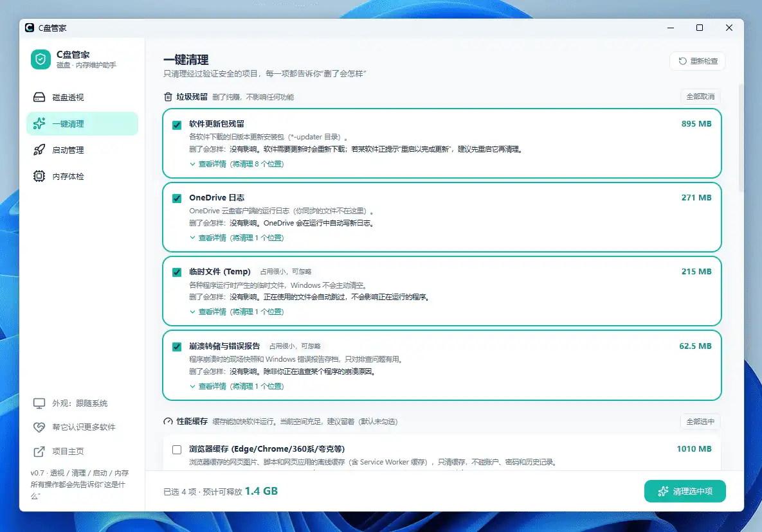Click the refresh arrow icon in 重新检查

click(683, 61)
